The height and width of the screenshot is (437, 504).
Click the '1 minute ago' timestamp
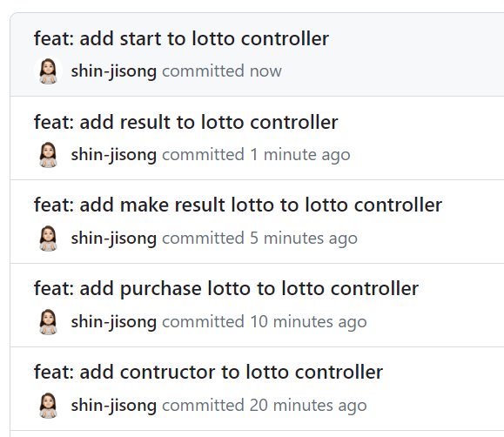[x=300, y=155]
